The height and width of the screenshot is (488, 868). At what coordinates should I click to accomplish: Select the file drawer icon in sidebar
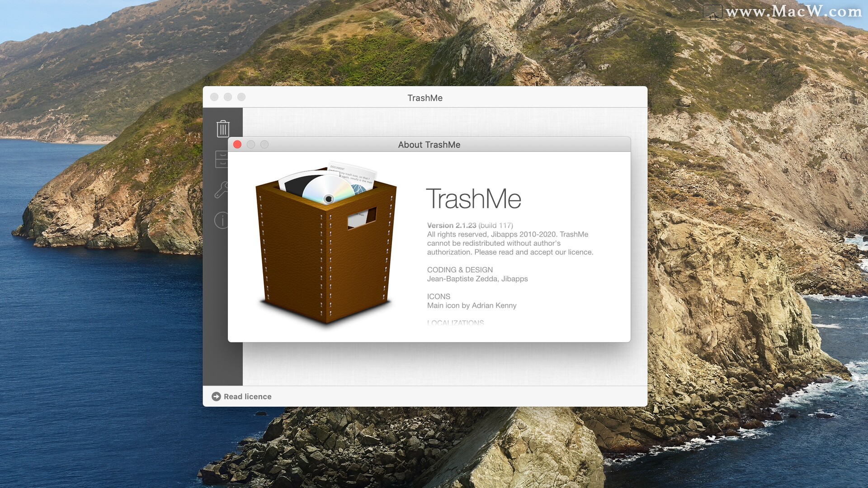pos(221,159)
